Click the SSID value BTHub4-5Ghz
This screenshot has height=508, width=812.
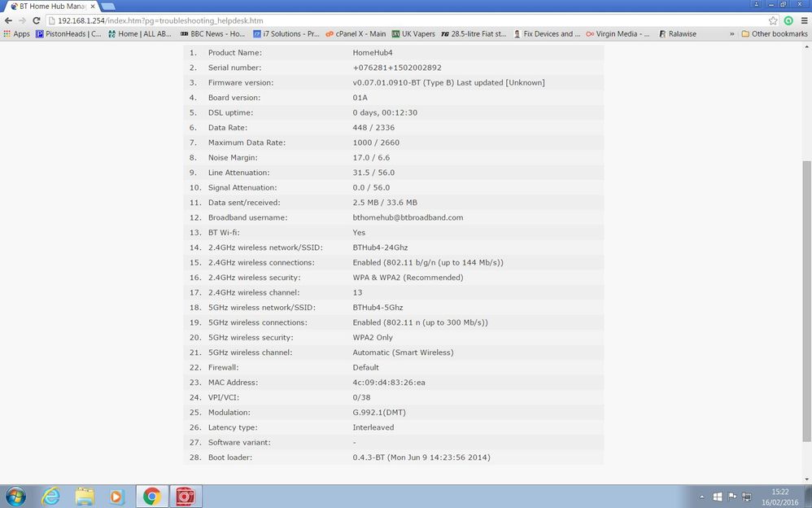(378, 308)
